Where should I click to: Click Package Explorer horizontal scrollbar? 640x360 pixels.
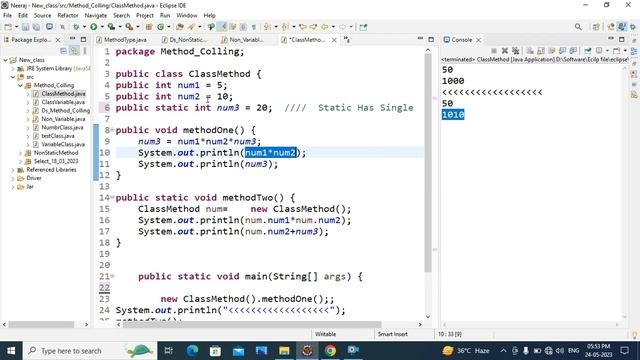click(x=41, y=324)
